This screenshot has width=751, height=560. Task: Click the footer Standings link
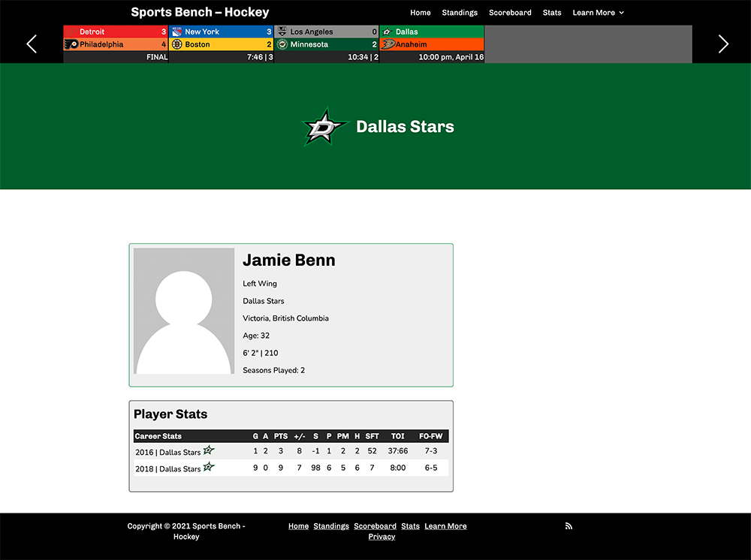point(331,526)
